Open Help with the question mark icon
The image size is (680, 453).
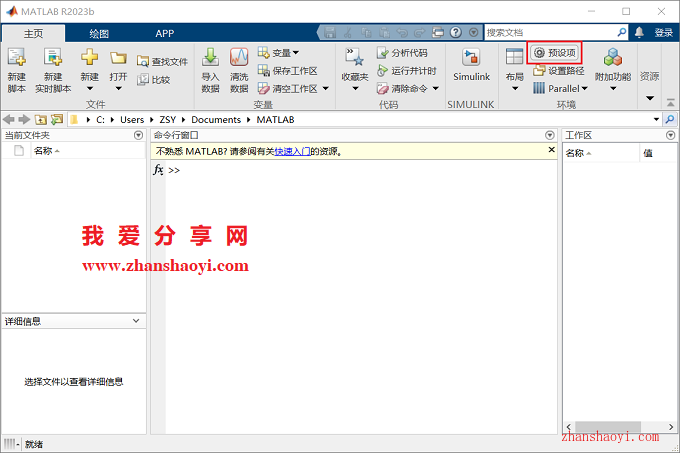[x=456, y=33]
